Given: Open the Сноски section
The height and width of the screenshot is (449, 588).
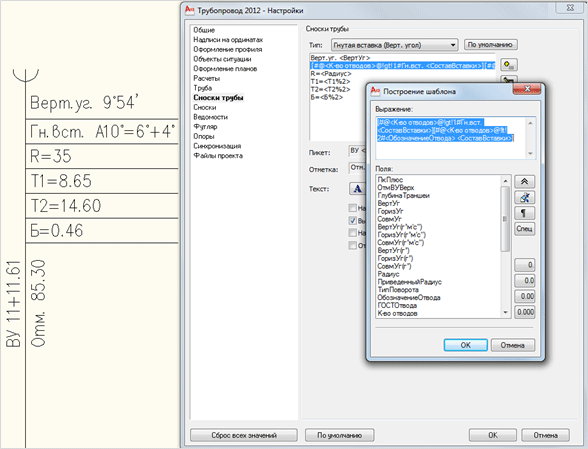Looking at the screenshot, I should (205, 107).
